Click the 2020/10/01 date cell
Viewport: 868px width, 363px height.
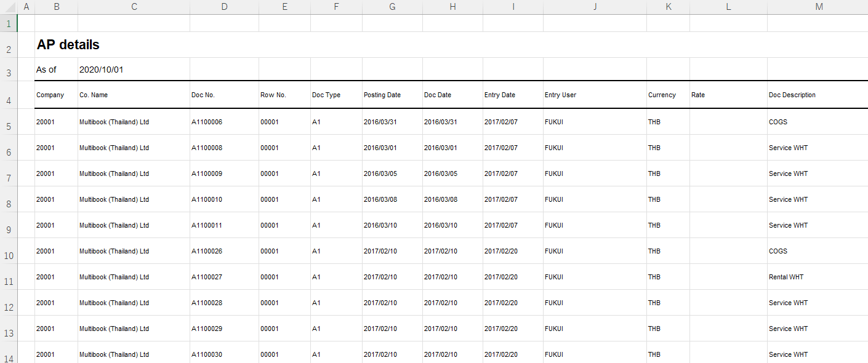tap(134, 70)
